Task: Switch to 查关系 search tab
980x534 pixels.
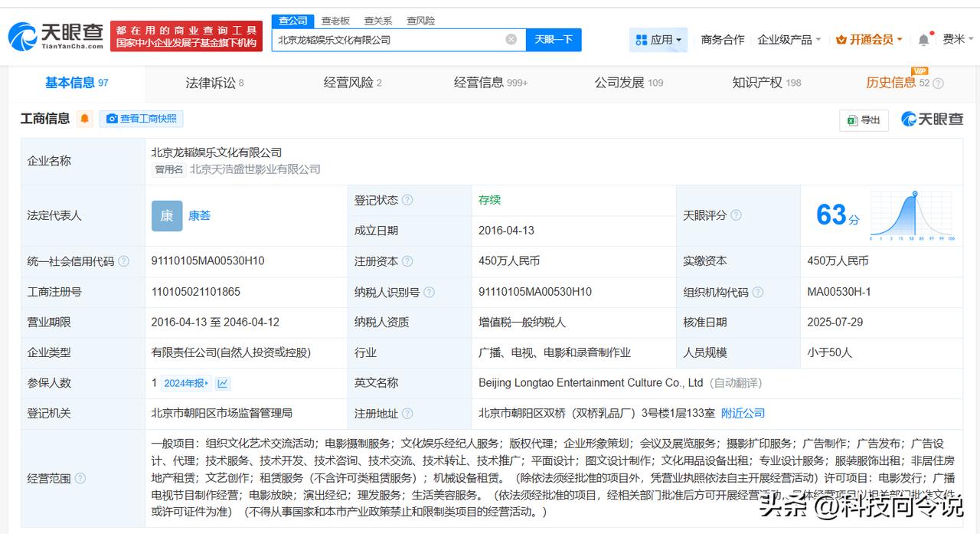Action: [x=378, y=21]
